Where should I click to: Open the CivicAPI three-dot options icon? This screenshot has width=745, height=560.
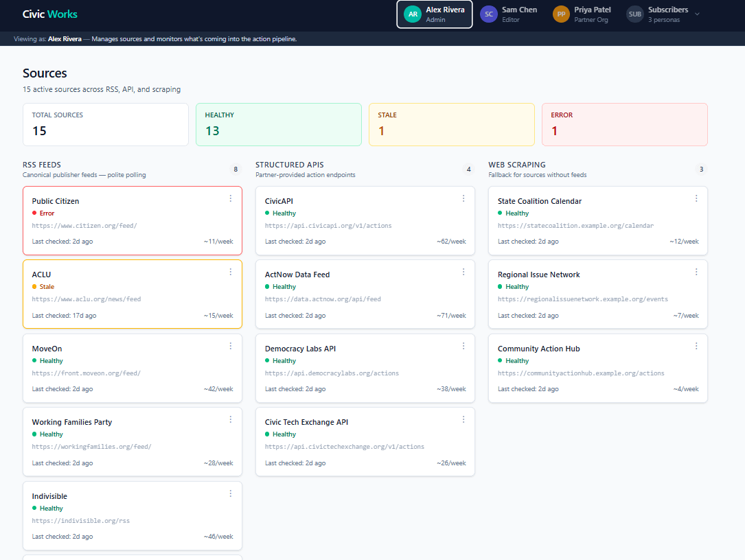(x=463, y=198)
